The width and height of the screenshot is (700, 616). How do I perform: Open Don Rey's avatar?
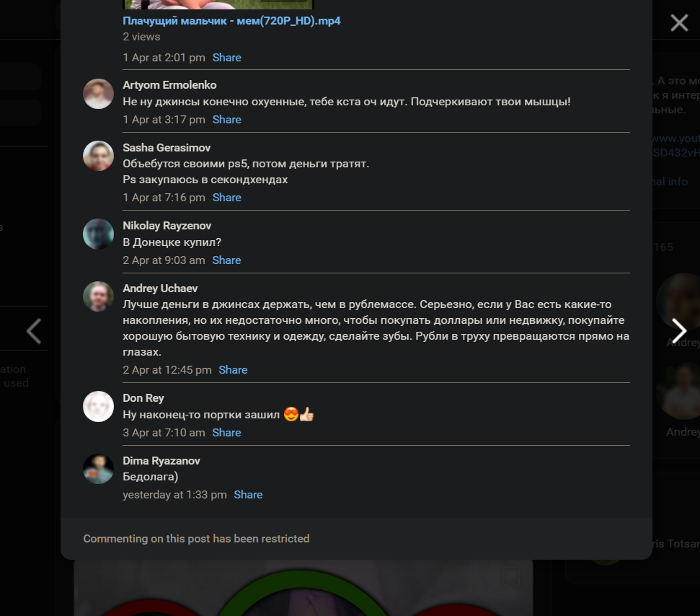coord(98,407)
